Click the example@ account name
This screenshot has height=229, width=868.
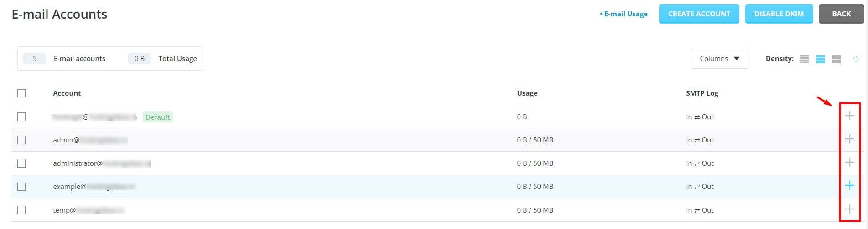(x=94, y=187)
